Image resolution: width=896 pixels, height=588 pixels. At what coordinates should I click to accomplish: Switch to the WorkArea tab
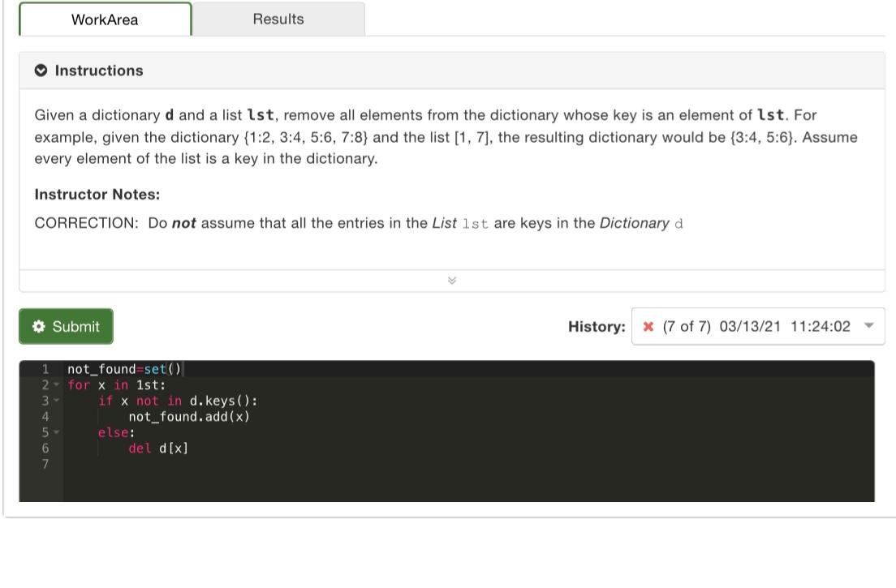106,19
